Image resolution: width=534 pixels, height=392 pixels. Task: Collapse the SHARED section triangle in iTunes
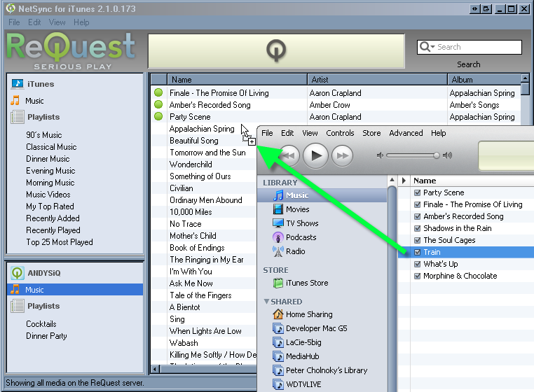(266, 302)
